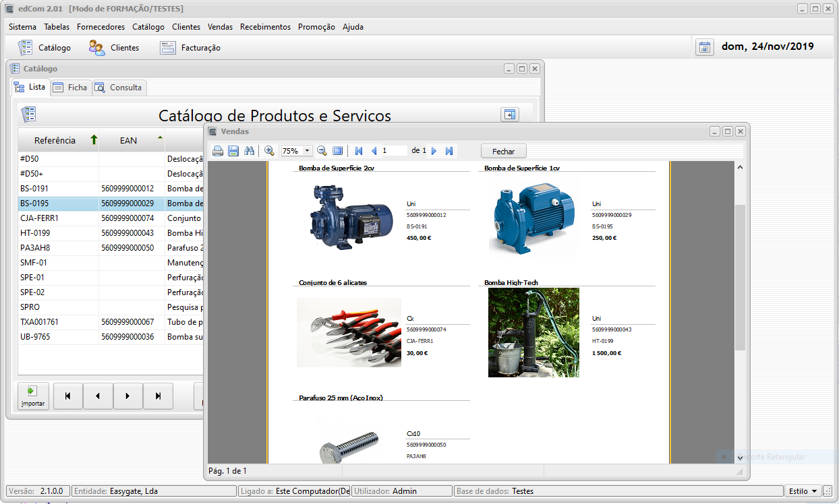Select the Lista tab
Screen dimensions: 839x504
pos(30,87)
